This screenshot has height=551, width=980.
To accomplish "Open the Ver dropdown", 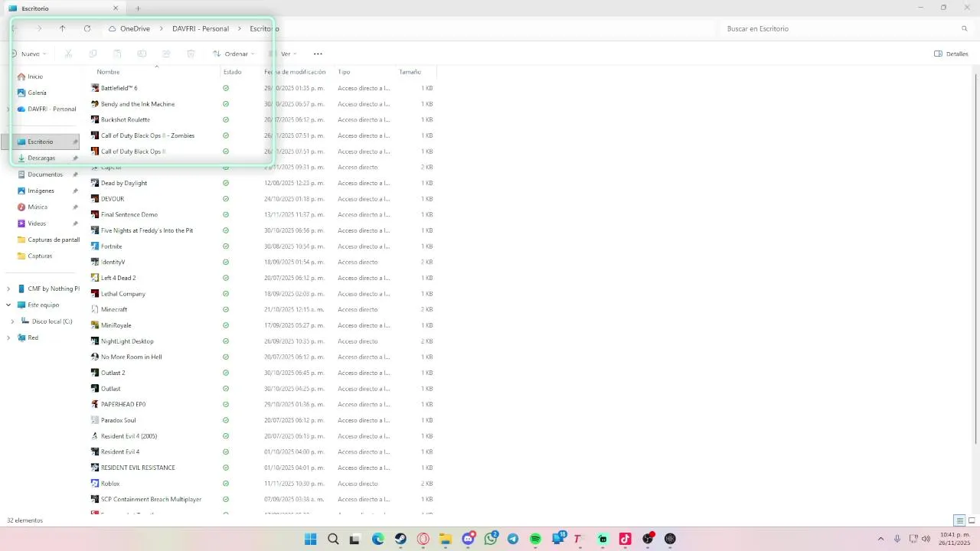I will click(x=283, y=54).
